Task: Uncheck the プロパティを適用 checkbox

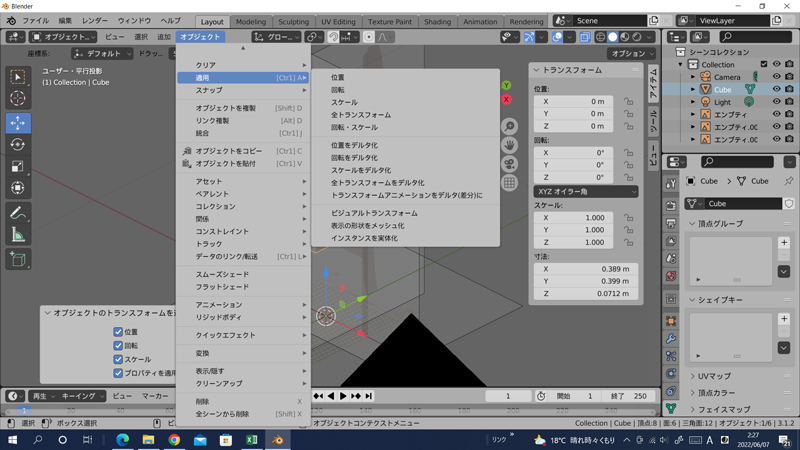Action: click(x=118, y=373)
